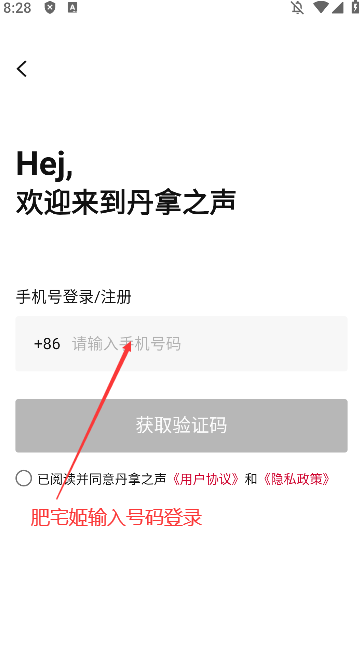This screenshot has width=362, height=650.
Task: Tap the word '和' between the links
Action: (251, 479)
